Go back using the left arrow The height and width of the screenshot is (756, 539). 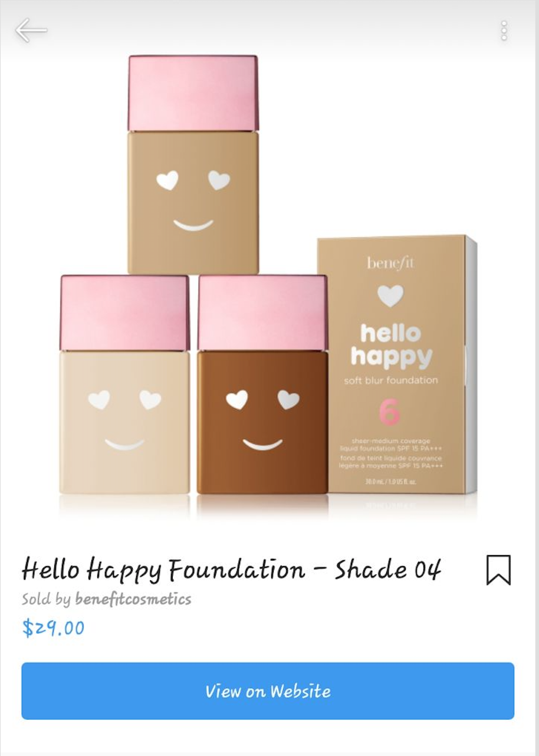click(x=31, y=30)
